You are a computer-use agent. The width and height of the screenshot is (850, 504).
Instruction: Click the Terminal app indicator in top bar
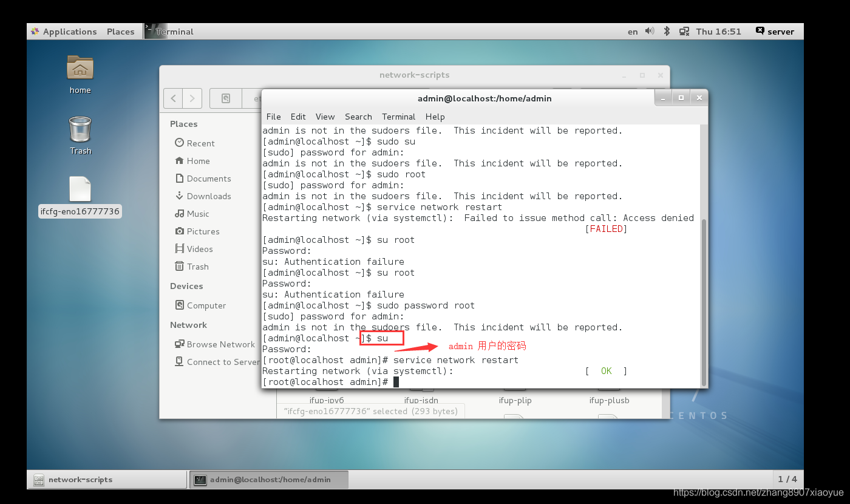click(x=169, y=32)
